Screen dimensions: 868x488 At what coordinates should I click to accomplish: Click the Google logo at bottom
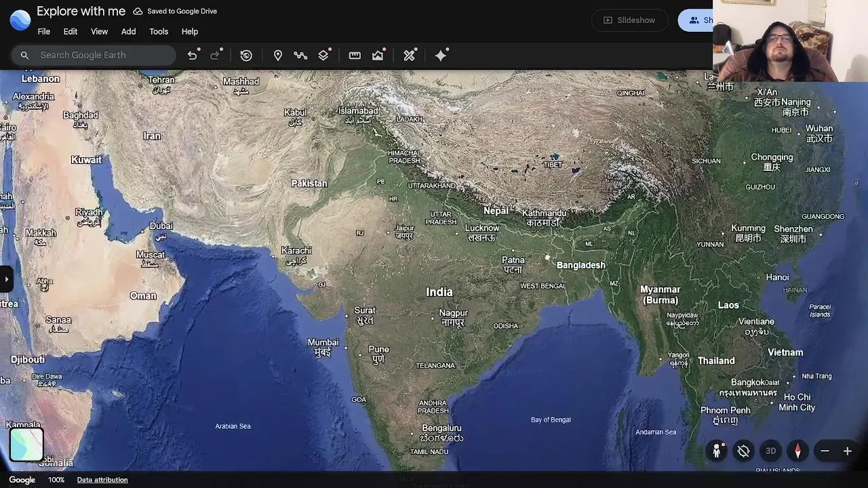click(22, 480)
